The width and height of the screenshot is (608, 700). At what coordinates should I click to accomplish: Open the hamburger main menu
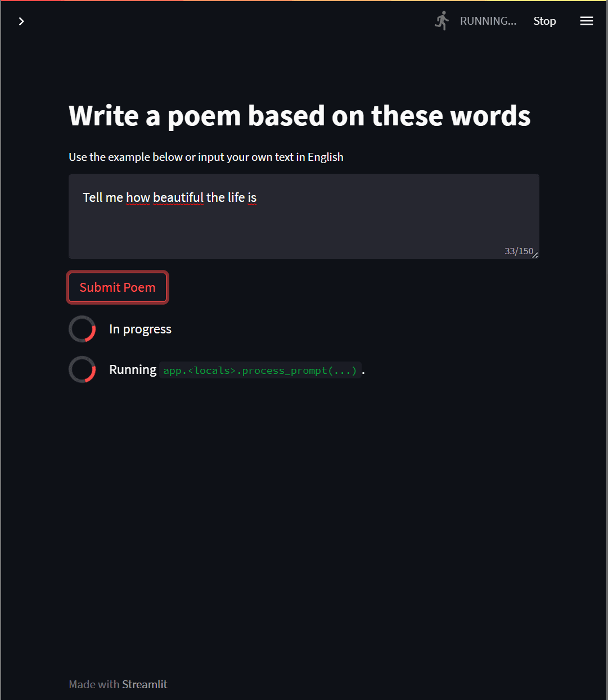click(x=587, y=21)
